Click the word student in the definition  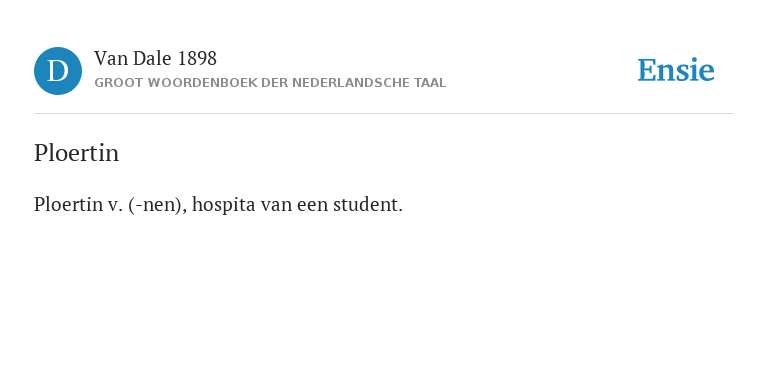[x=368, y=205]
